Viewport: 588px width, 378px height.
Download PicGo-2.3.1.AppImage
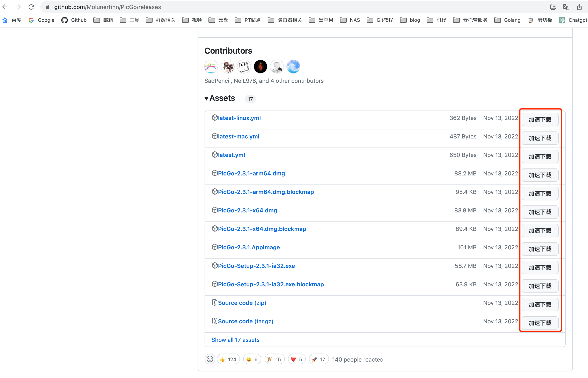pyautogui.click(x=249, y=247)
